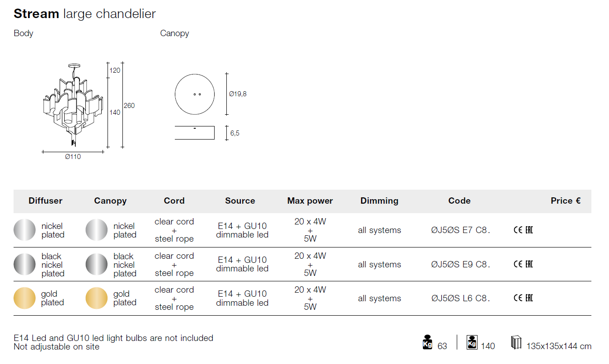609x364 pixels.
Task: Click the 135x135x144 cm package size
Action: click(x=559, y=346)
